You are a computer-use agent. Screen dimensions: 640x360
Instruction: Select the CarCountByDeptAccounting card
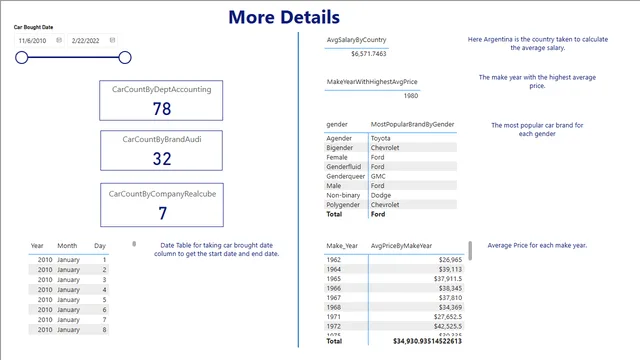[161, 100]
